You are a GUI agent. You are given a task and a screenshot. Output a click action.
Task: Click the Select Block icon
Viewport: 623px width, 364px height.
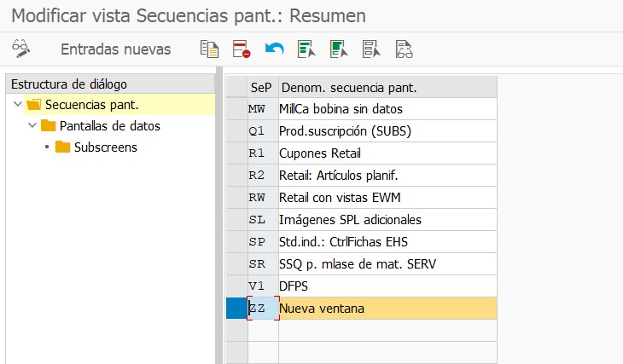pos(339,49)
